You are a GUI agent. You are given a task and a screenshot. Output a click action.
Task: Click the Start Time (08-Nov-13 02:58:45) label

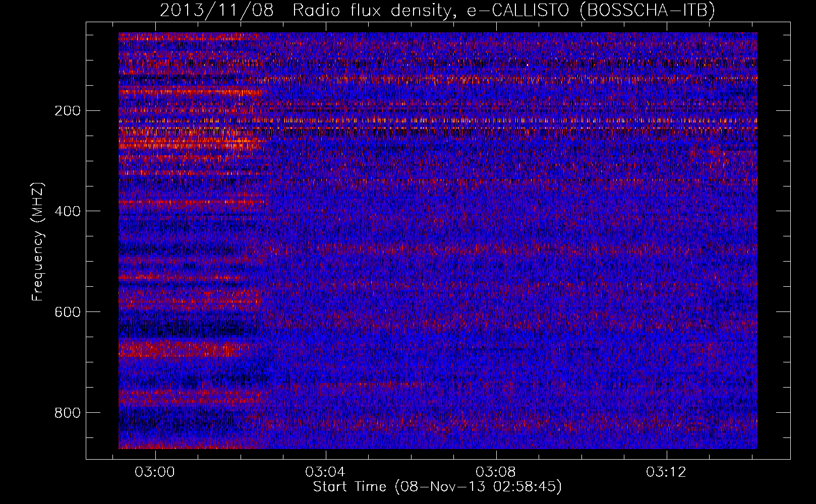coord(437,487)
